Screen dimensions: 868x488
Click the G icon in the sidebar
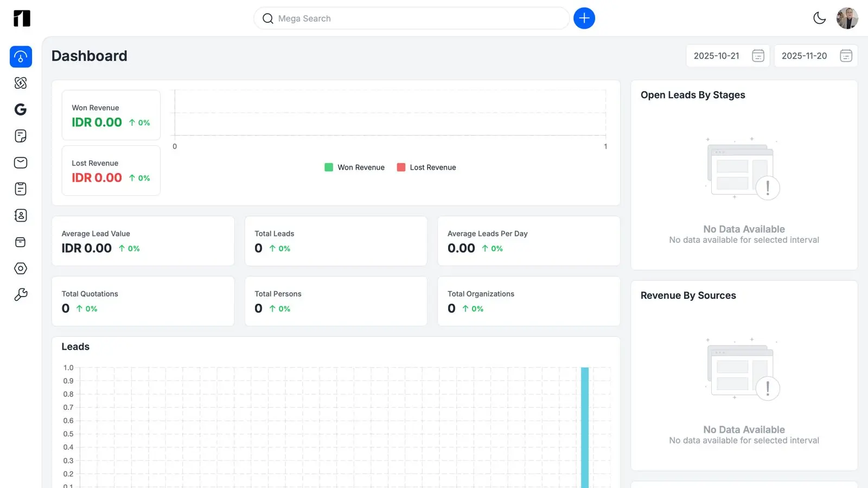tap(20, 109)
